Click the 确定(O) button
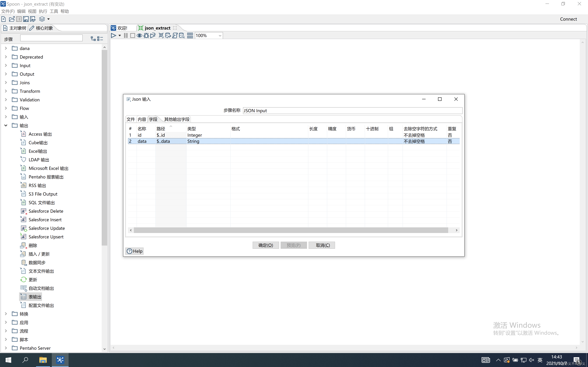The width and height of the screenshot is (588, 367). (x=266, y=245)
